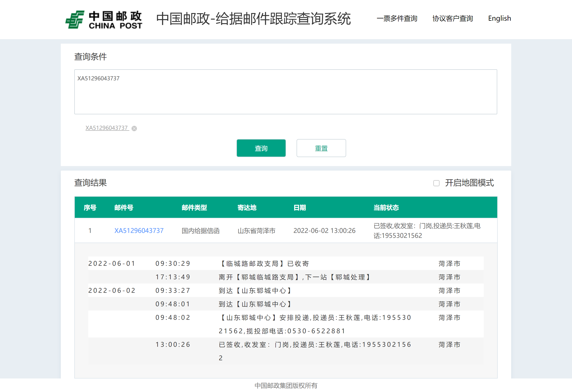Image resolution: width=572 pixels, height=392 pixels.
Task: Click the 中国邮政集团版权所有 footer text
Action: [x=286, y=385]
